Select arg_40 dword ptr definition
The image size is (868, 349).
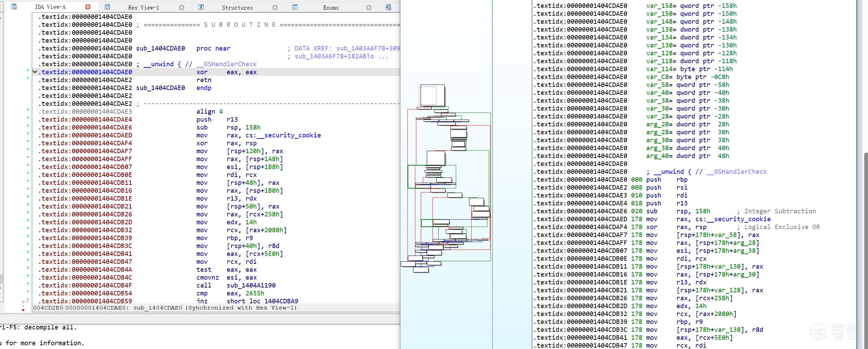click(687, 156)
